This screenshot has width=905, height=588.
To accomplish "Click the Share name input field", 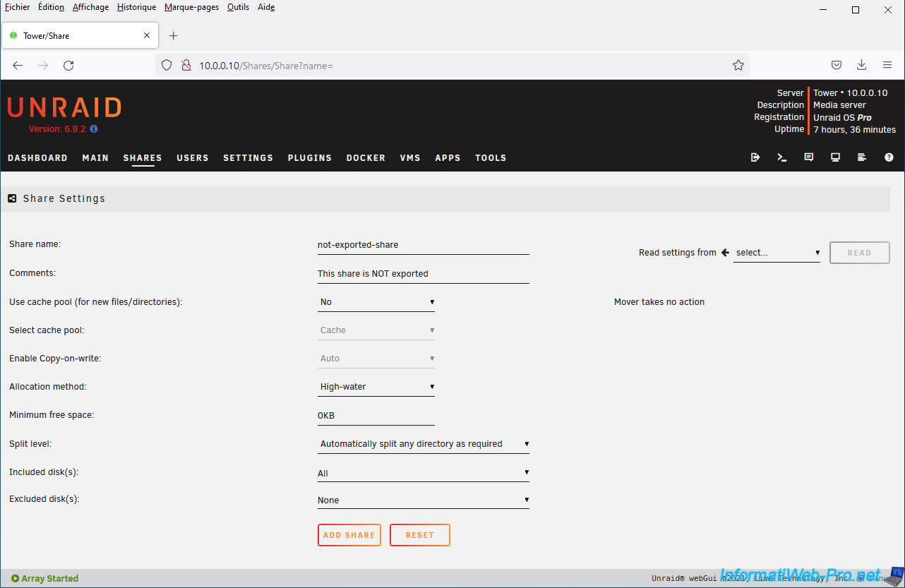I will click(423, 245).
